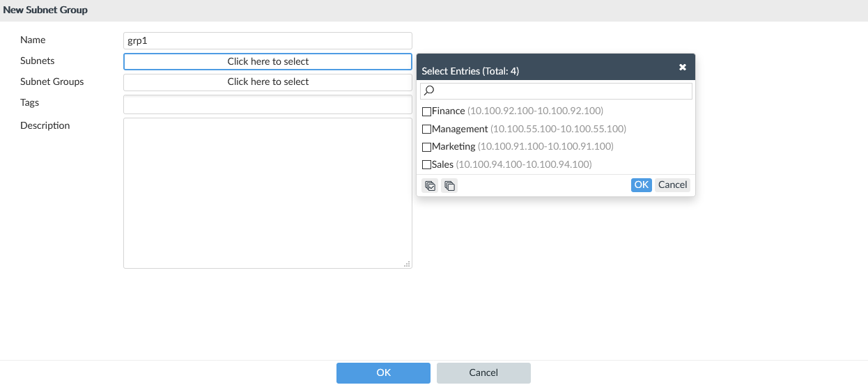Click the magnifier search icon

click(430, 91)
